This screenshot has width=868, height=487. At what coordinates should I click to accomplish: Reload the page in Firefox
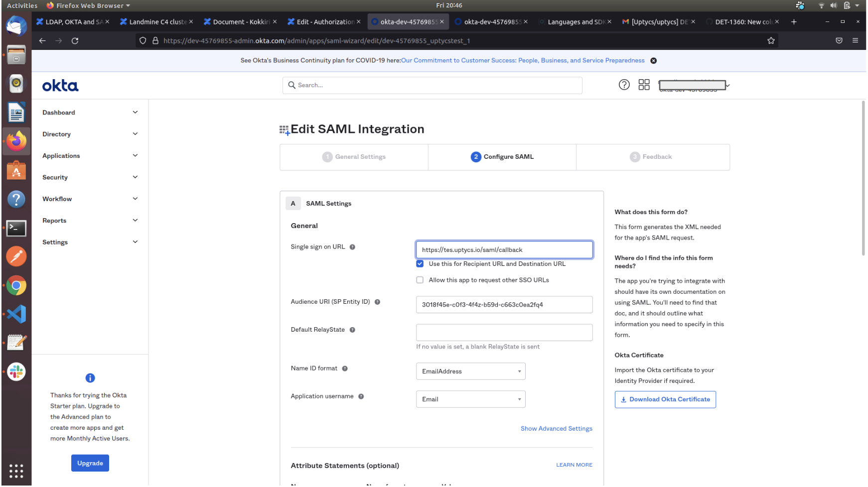[75, 41]
